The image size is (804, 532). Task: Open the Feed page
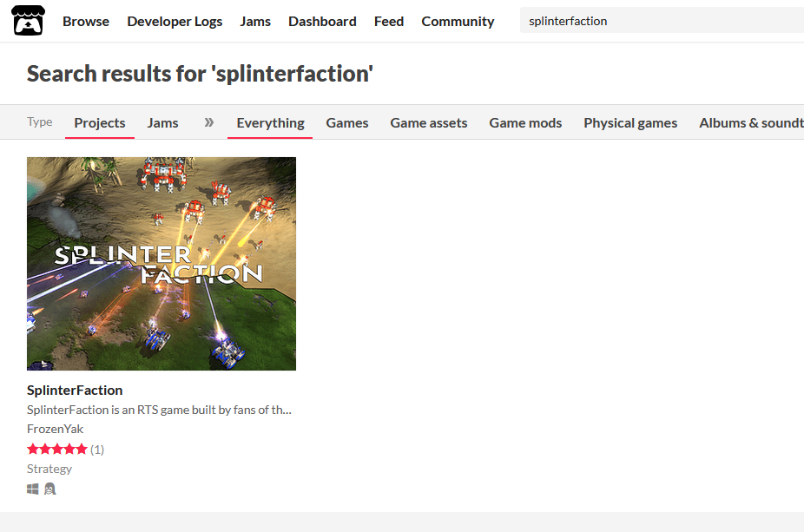point(389,21)
